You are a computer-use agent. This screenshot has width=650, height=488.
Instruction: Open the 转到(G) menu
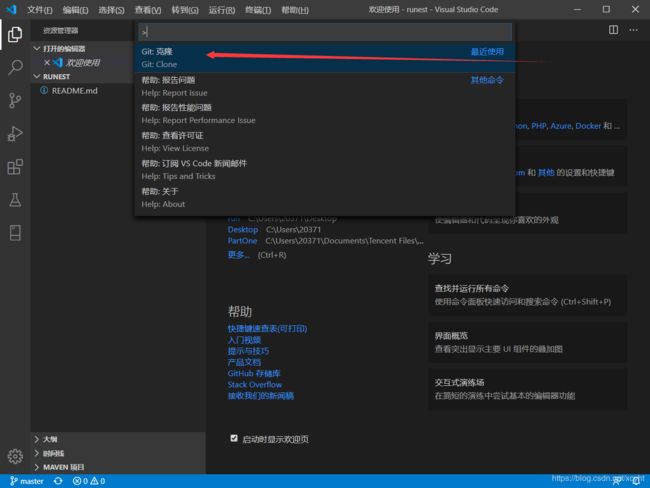(185, 10)
